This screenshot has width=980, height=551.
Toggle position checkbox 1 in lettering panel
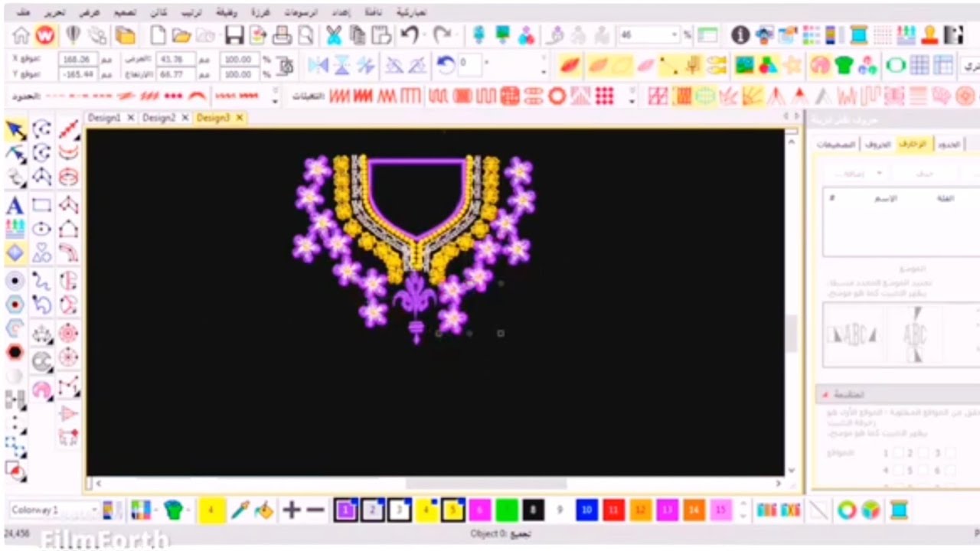tap(899, 453)
